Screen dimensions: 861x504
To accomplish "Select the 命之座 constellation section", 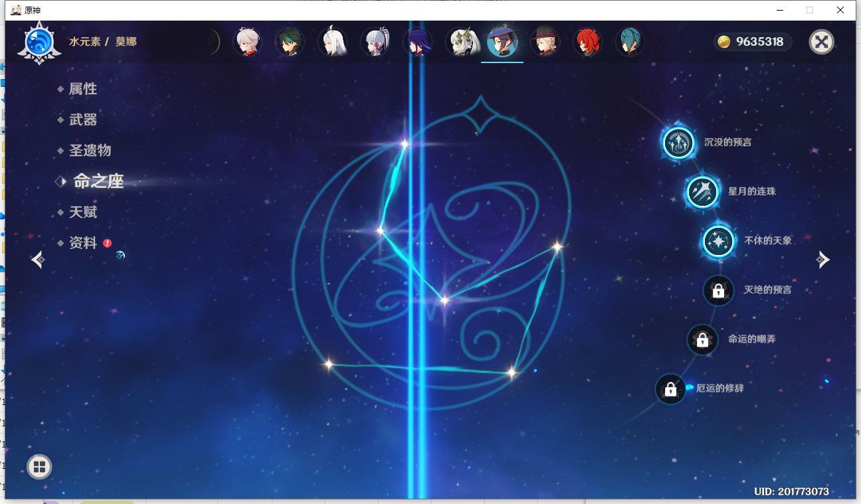I will (x=98, y=181).
